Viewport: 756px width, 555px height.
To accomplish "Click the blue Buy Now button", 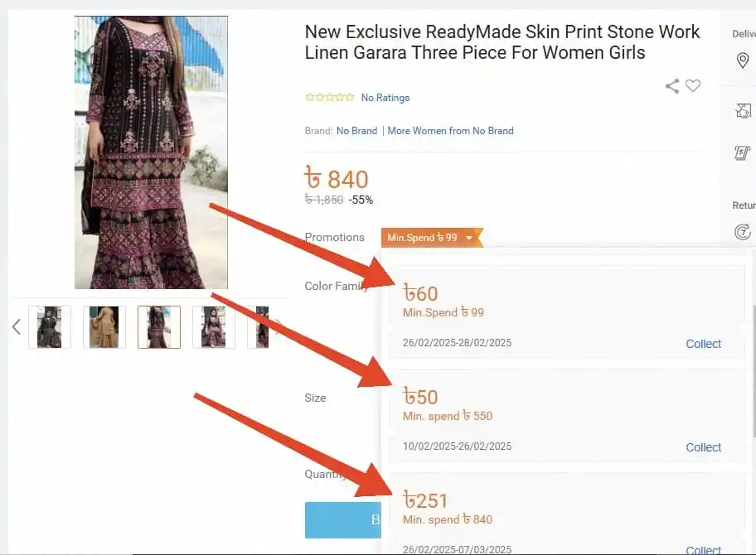I will [x=343, y=520].
